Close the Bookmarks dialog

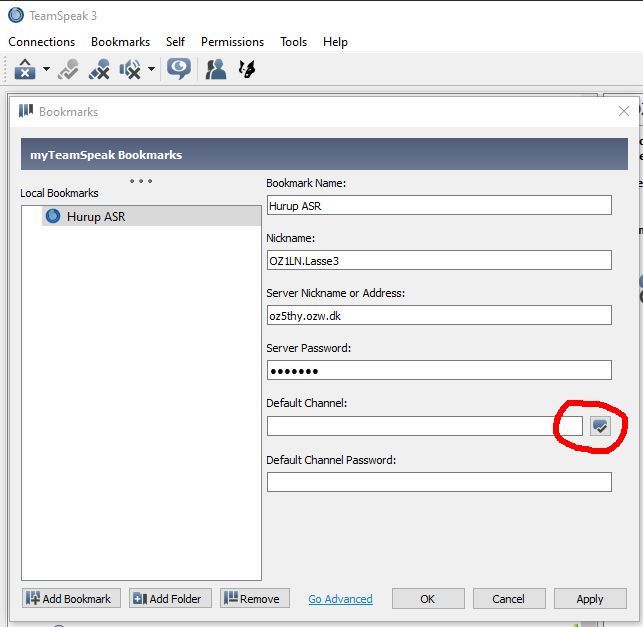tap(624, 111)
